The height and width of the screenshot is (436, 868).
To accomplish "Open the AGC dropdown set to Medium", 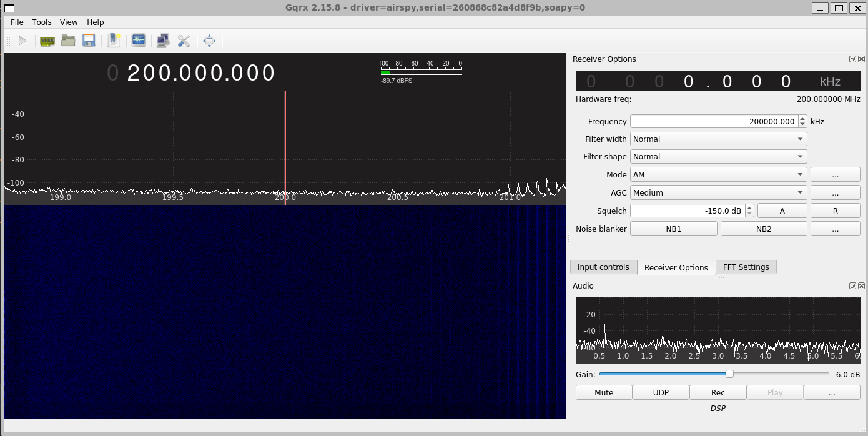I will (718, 192).
